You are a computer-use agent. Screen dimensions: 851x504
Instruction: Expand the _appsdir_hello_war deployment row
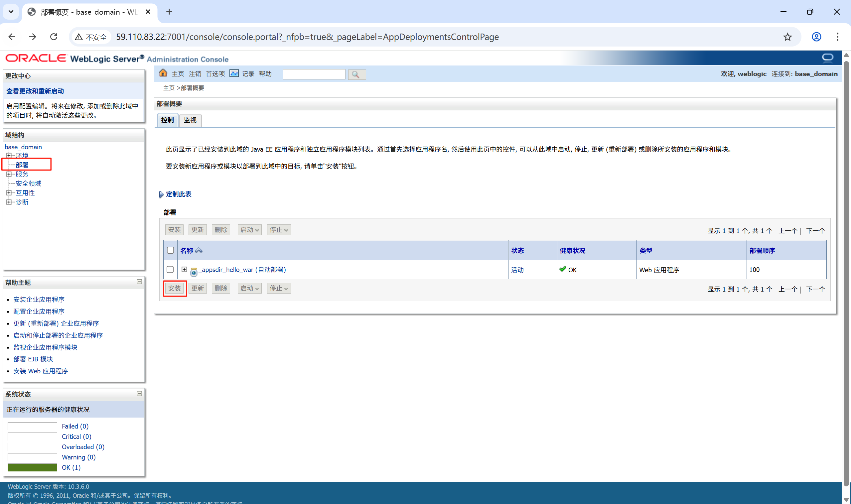tap(184, 269)
